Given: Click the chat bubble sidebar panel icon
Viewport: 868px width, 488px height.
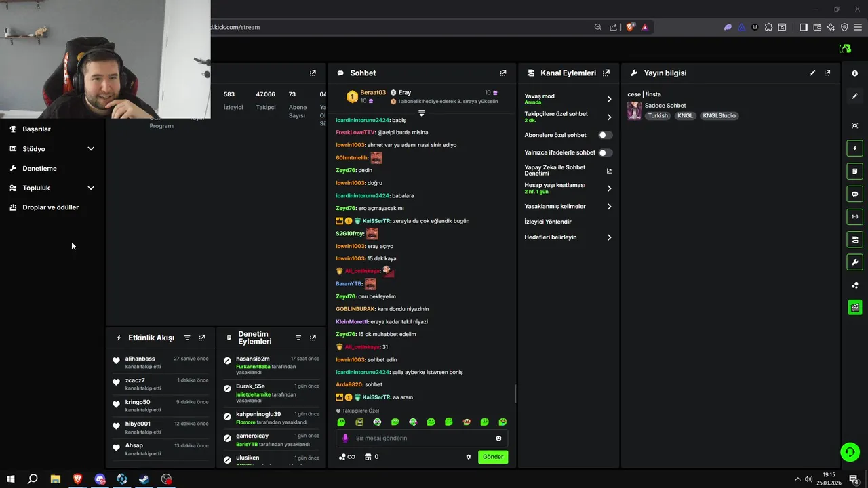Looking at the screenshot, I should [854, 194].
